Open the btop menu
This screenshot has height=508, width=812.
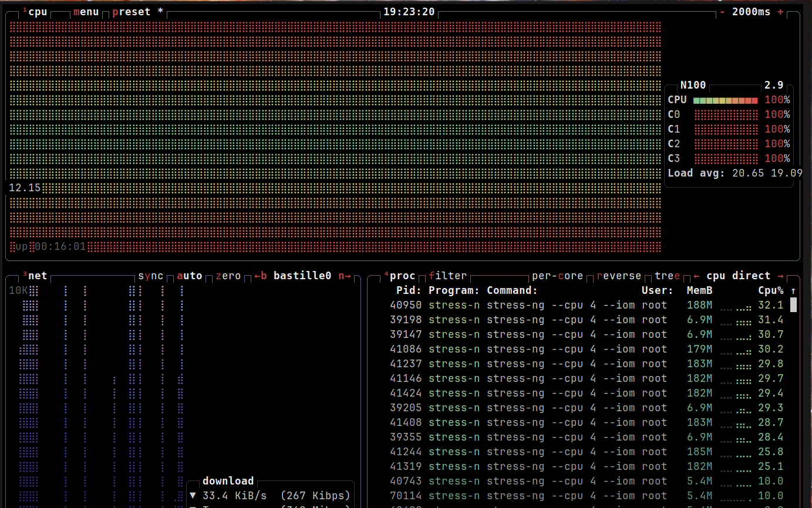click(x=86, y=12)
